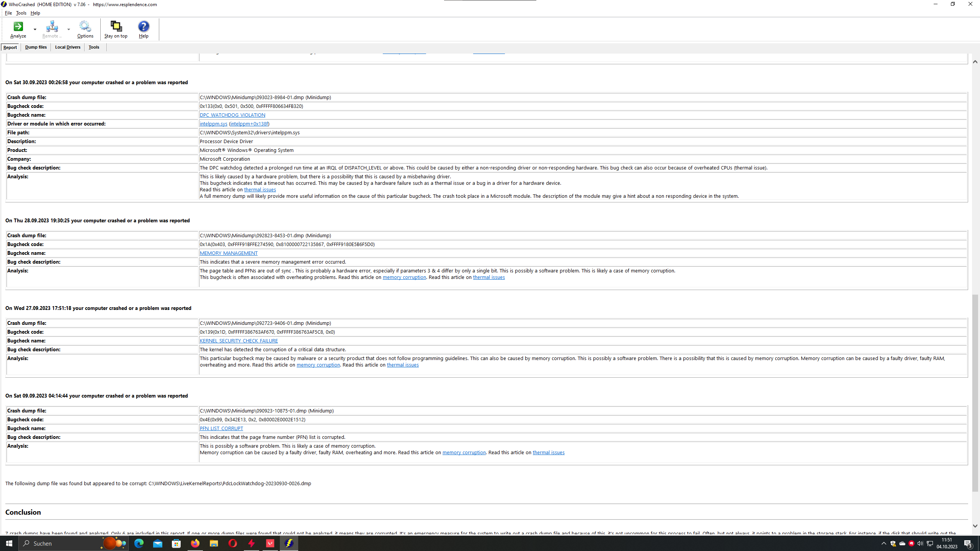Switch to the Local Drivers tab
Viewport: 980px width, 551px height.
click(67, 47)
